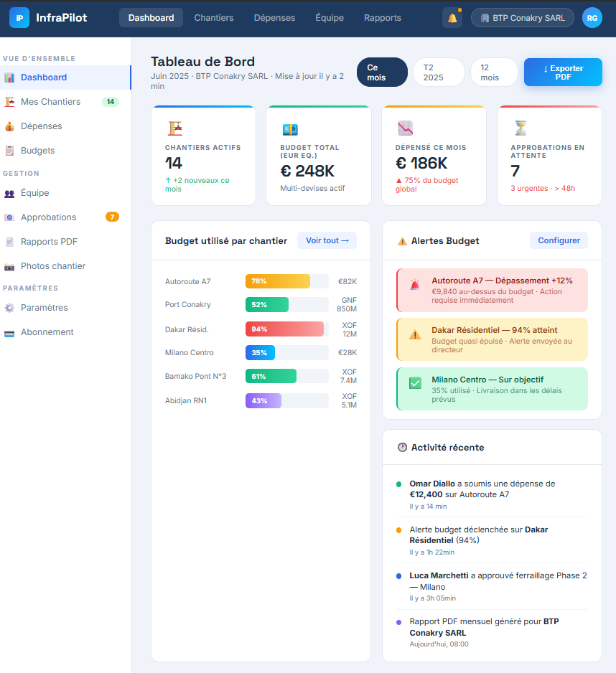The width and height of the screenshot is (616, 673).
Task: Open the Milano Centro Sur objectif alert
Action: point(492,389)
